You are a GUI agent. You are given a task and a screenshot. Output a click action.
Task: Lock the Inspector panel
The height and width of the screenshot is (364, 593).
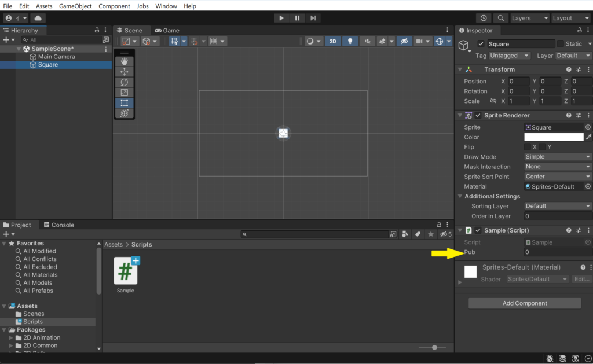click(x=579, y=30)
